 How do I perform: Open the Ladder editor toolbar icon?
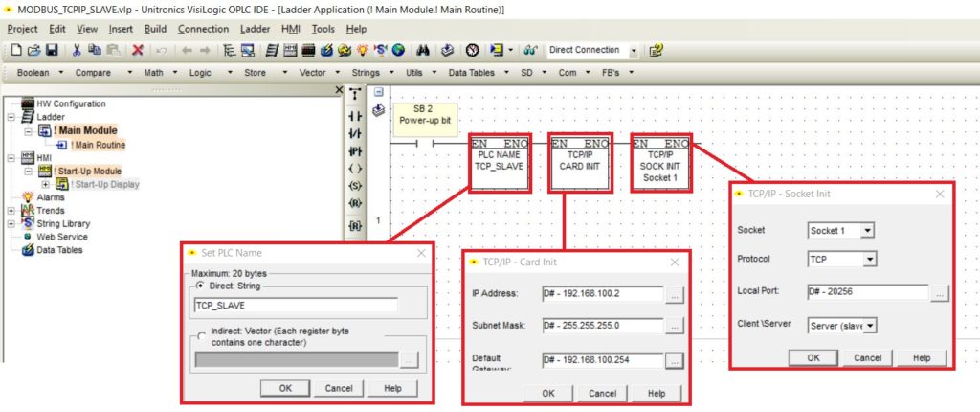pyautogui.click(x=271, y=51)
